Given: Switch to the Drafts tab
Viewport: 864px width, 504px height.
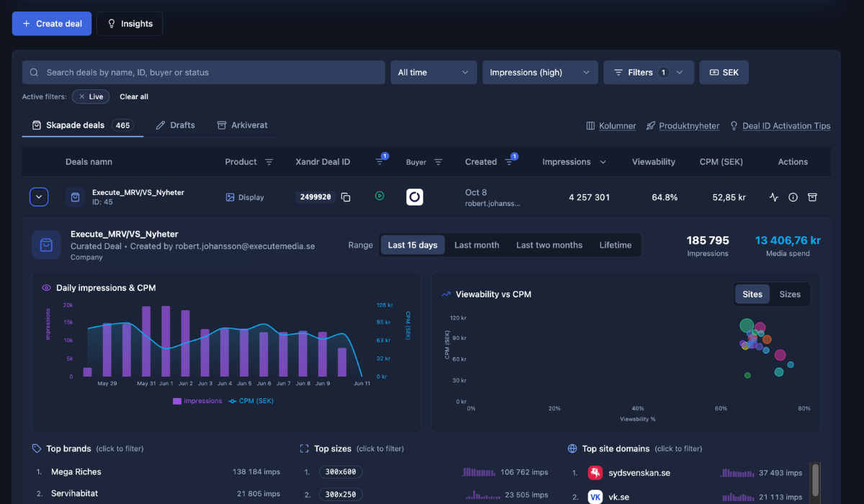Looking at the screenshot, I should point(176,125).
